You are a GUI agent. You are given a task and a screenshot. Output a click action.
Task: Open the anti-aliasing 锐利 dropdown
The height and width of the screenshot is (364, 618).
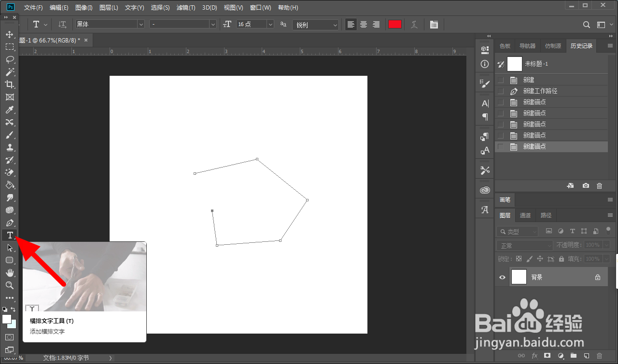335,25
